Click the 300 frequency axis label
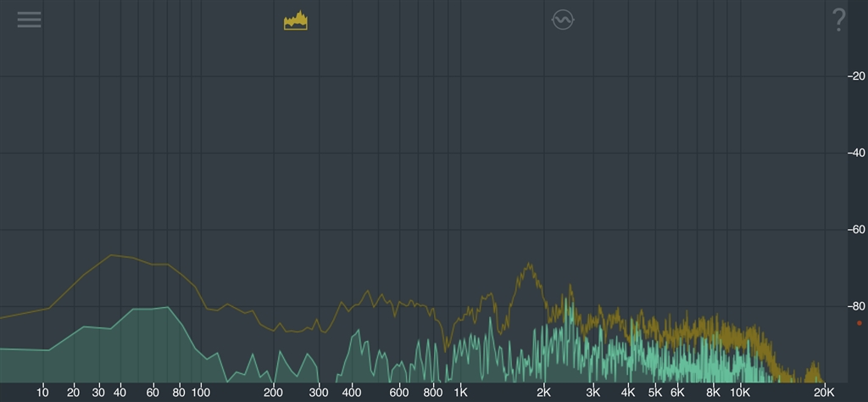The width and height of the screenshot is (868, 402). pos(319,393)
